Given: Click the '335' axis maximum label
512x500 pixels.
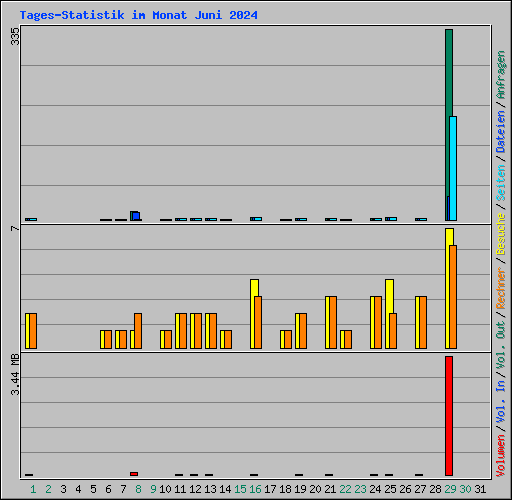Looking at the screenshot, I should tap(15, 36).
